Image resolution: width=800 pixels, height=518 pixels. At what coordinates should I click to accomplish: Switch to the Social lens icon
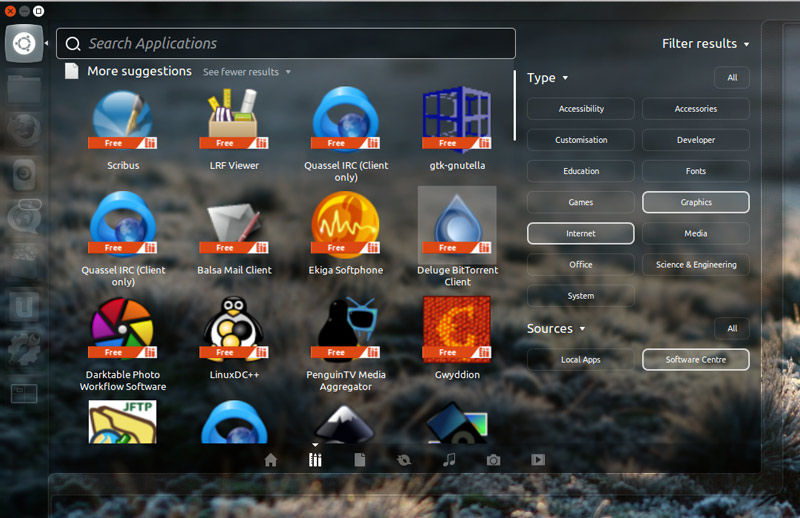pyautogui.click(x=404, y=460)
